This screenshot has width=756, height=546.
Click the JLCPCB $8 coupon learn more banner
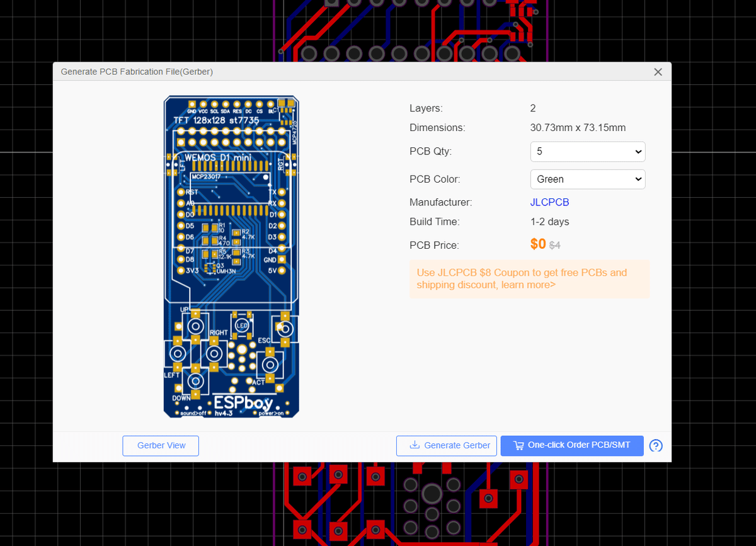tap(529, 279)
